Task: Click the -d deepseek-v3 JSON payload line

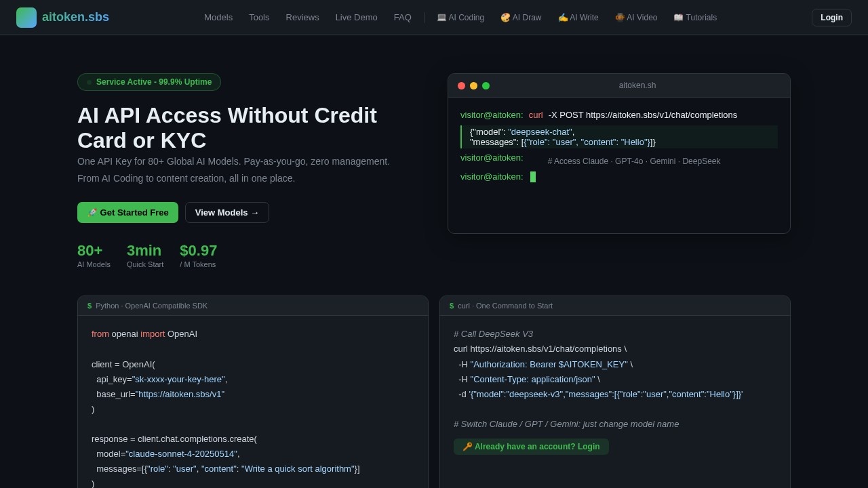Action: pyautogui.click(x=601, y=394)
